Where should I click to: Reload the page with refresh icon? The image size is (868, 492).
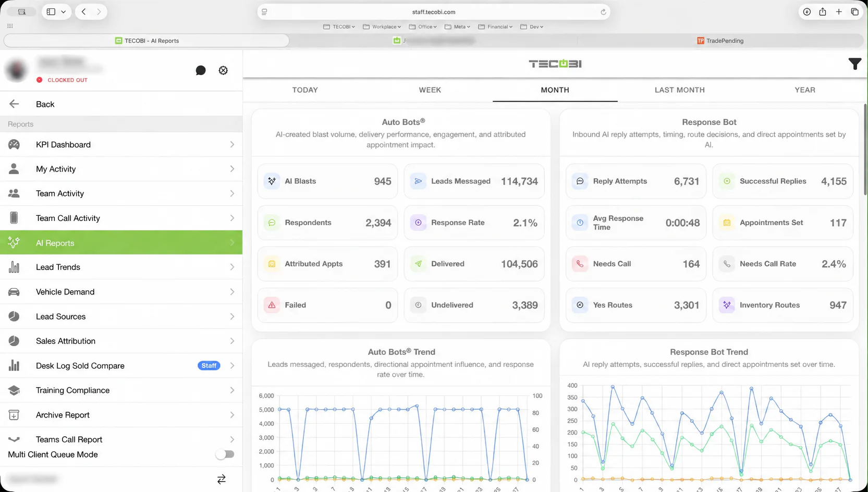click(603, 12)
